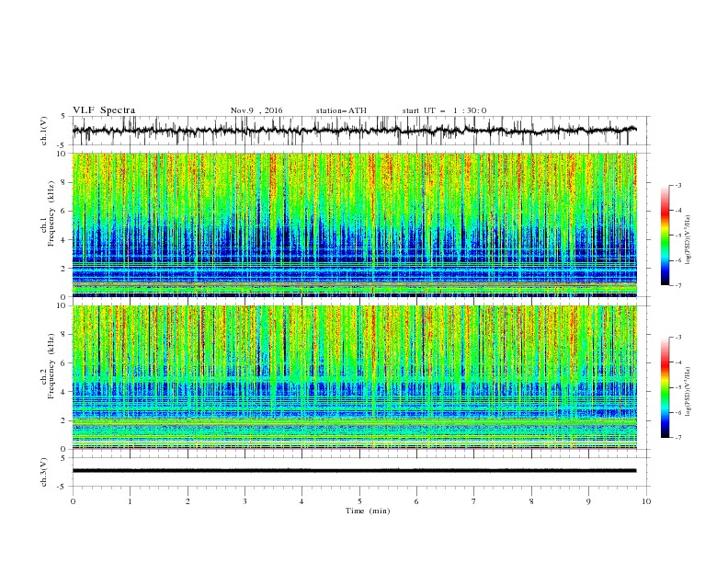Click the 'station=ATH' label
The height and width of the screenshot is (563, 728).
point(341,110)
